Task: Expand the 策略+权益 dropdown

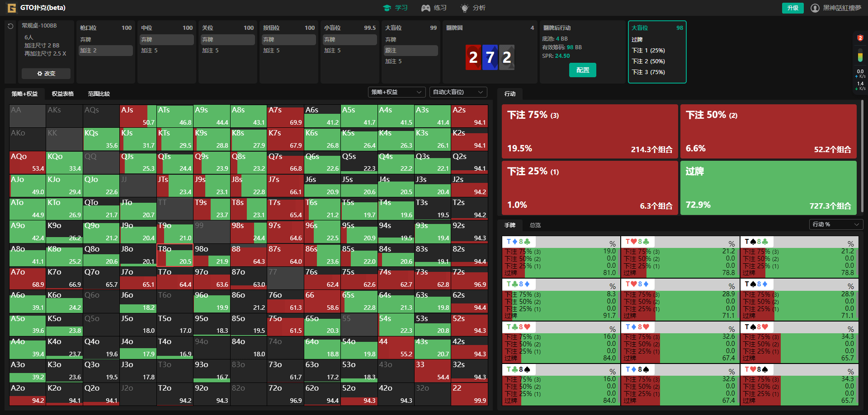Action: coord(396,92)
